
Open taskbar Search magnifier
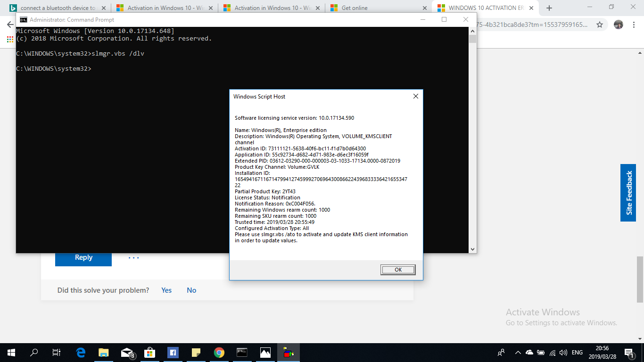coord(34,353)
